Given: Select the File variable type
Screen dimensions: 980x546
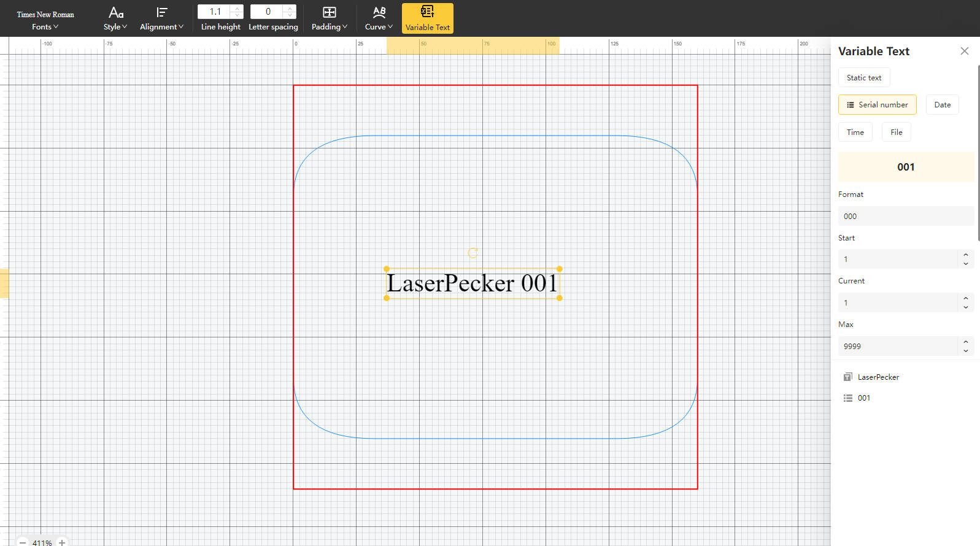Looking at the screenshot, I should tap(897, 132).
